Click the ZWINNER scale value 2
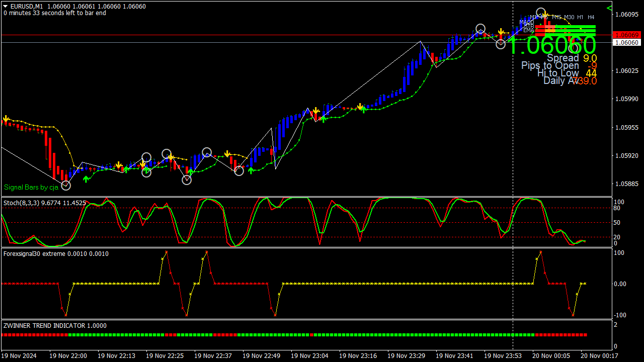Viewport: 644px width, 362px height. [616, 325]
